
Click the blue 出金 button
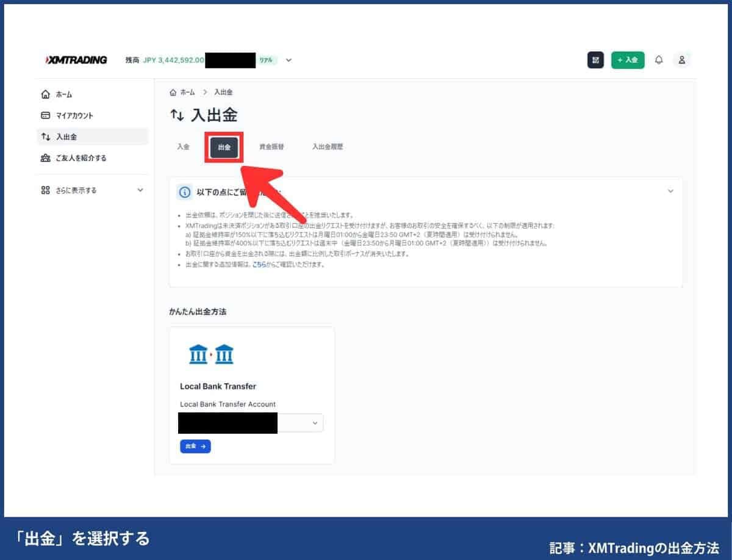tap(195, 447)
